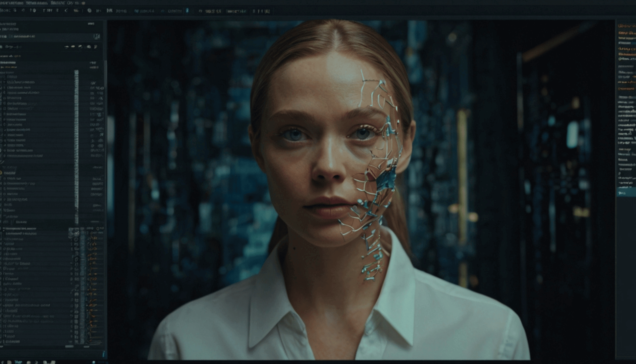Click the icon ending the highlighted left panel row
The width and height of the screenshot is (636, 364).
tap(96, 36)
